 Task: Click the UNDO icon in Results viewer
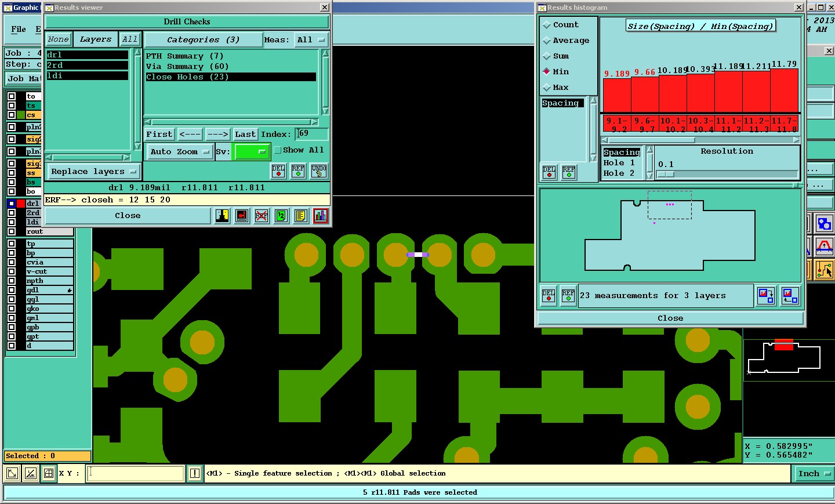[319, 171]
